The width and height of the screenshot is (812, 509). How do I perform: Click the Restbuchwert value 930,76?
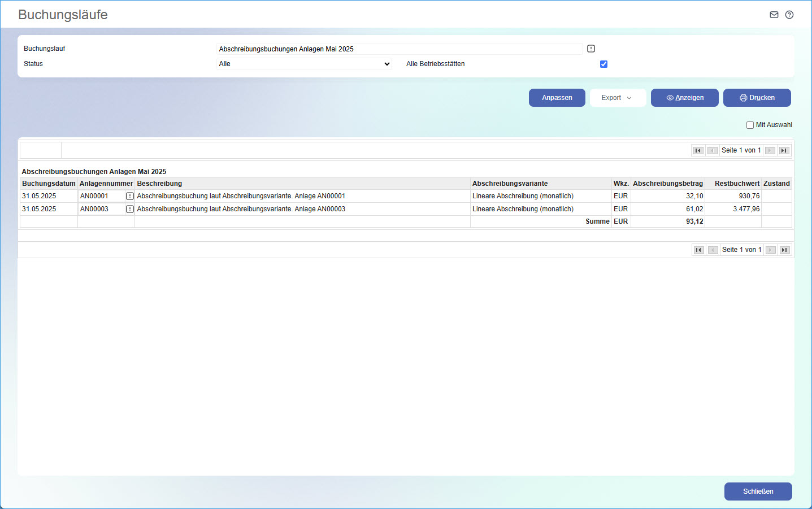749,196
